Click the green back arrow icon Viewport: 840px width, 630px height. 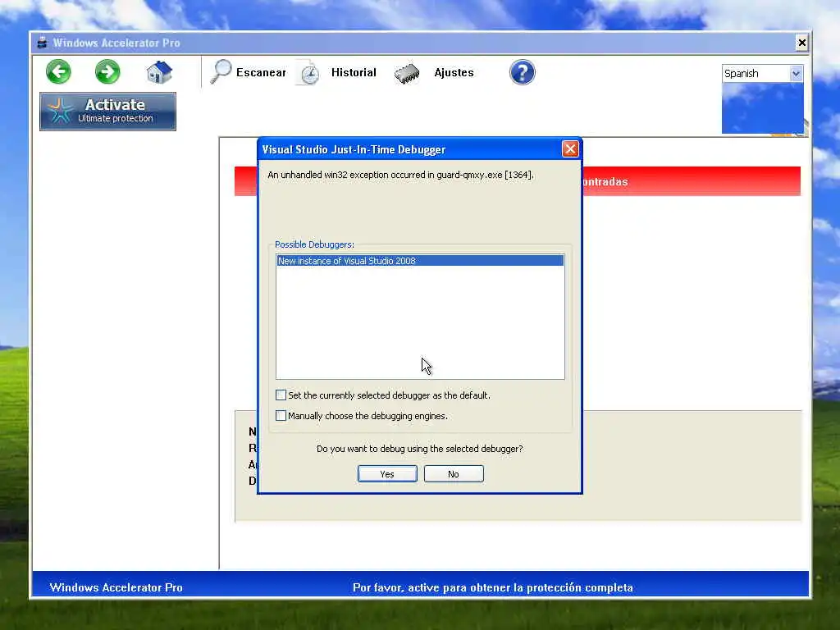pos(58,72)
